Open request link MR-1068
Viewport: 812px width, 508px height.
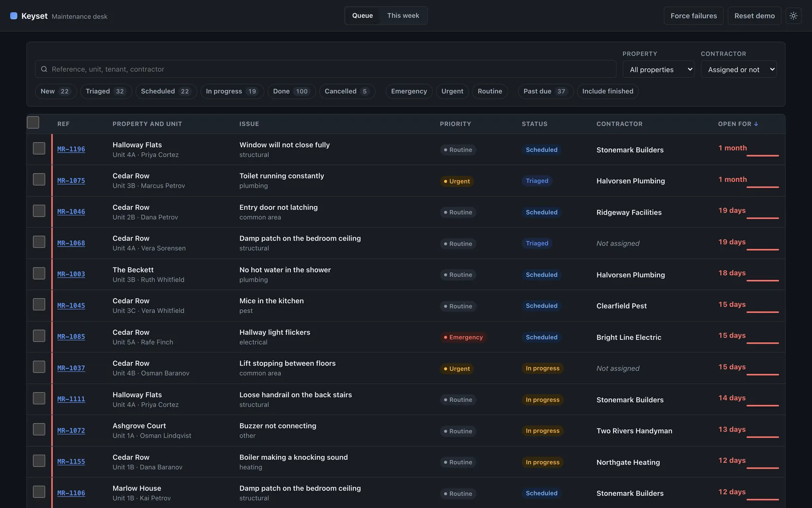click(71, 243)
